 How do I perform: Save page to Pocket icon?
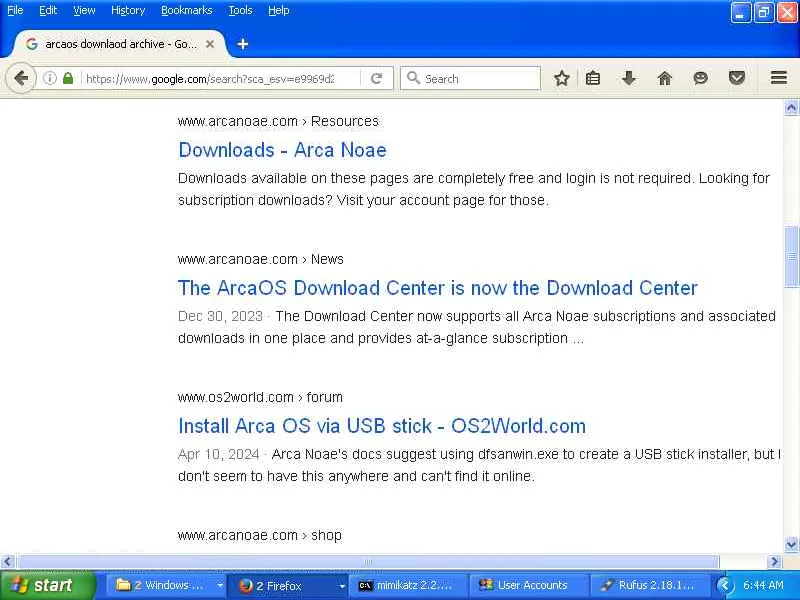pos(736,79)
